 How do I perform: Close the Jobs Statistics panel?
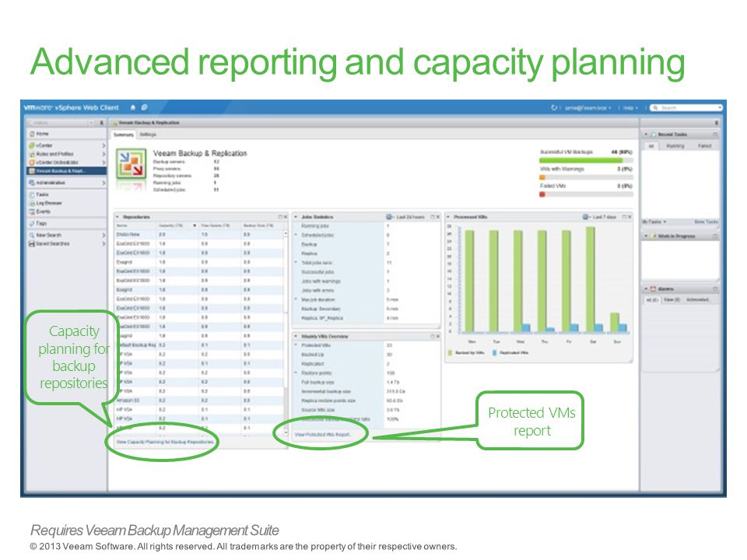[438, 217]
